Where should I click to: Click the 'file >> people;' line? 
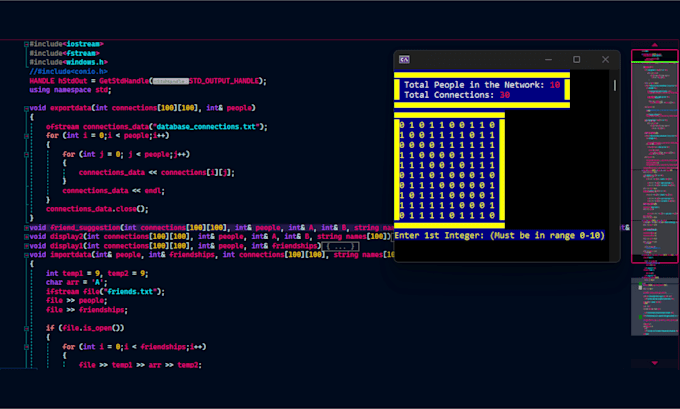pyautogui.click(x=77, y=301)
